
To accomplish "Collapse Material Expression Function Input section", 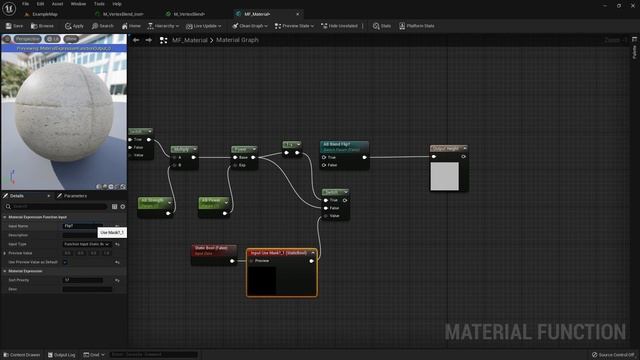I will point(5,217).
